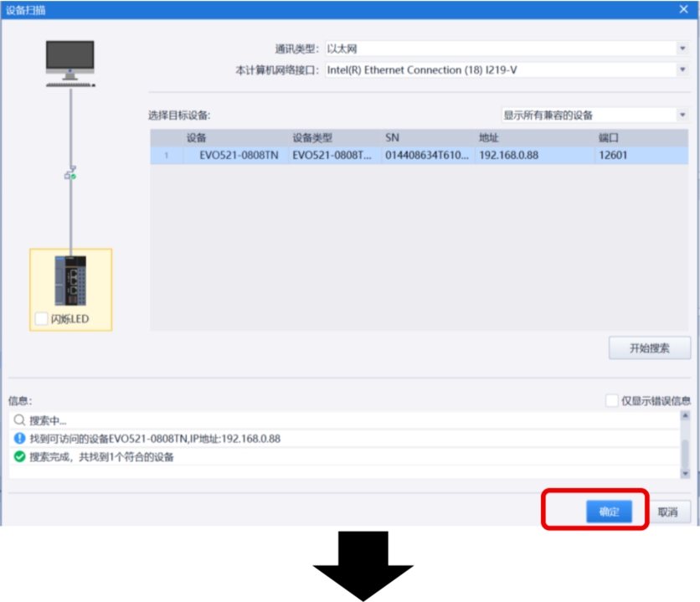
Task: Toggle the 仅显示错误信息 checkbox
Action: [612, 401]
